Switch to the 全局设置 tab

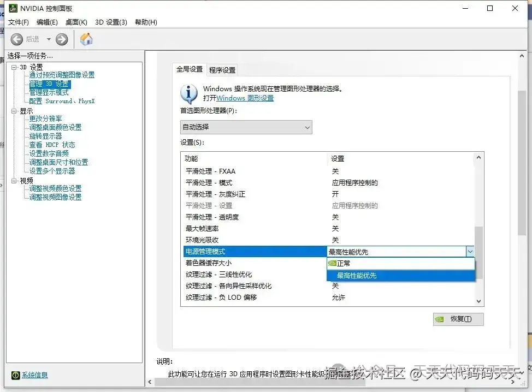coord(190,69)
